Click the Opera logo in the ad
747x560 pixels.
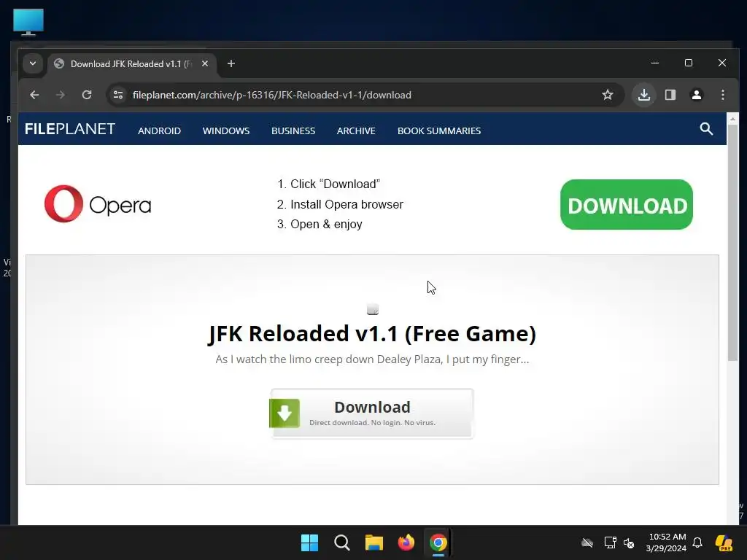click(x=98, y=204)
